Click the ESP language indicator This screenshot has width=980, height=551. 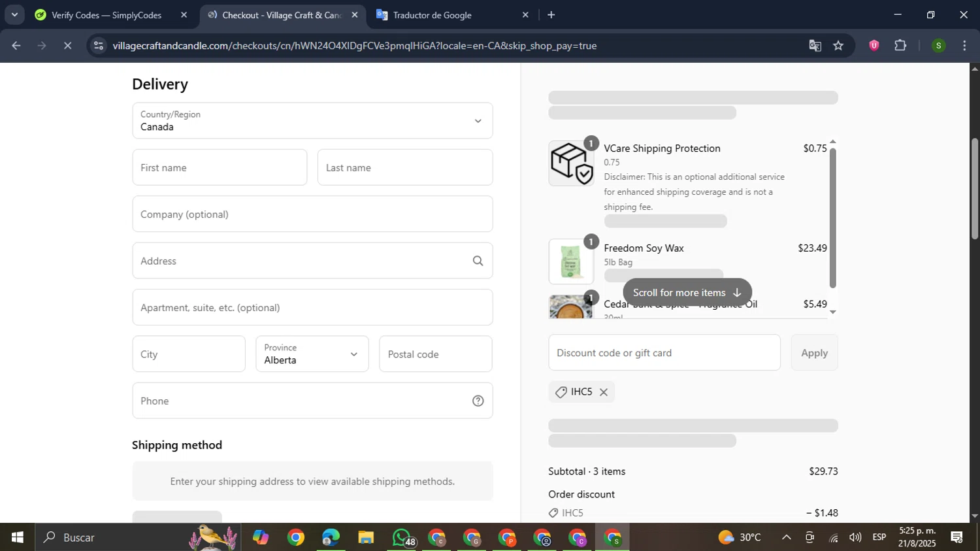pos(879,537)
